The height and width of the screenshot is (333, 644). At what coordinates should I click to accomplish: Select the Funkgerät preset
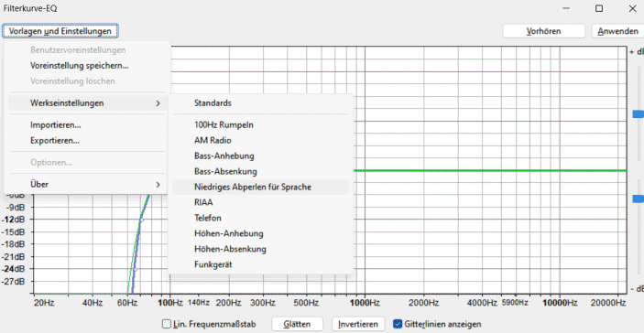pyautogui.click(x=260, y=264)
